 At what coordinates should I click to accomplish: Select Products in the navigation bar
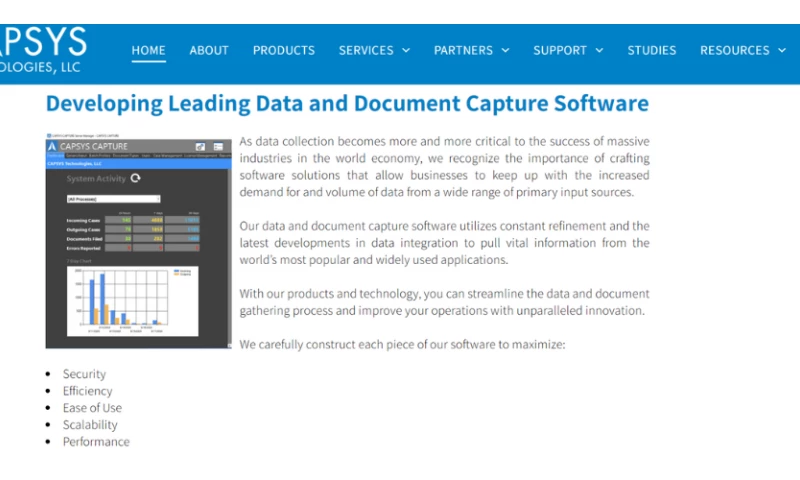283,50
